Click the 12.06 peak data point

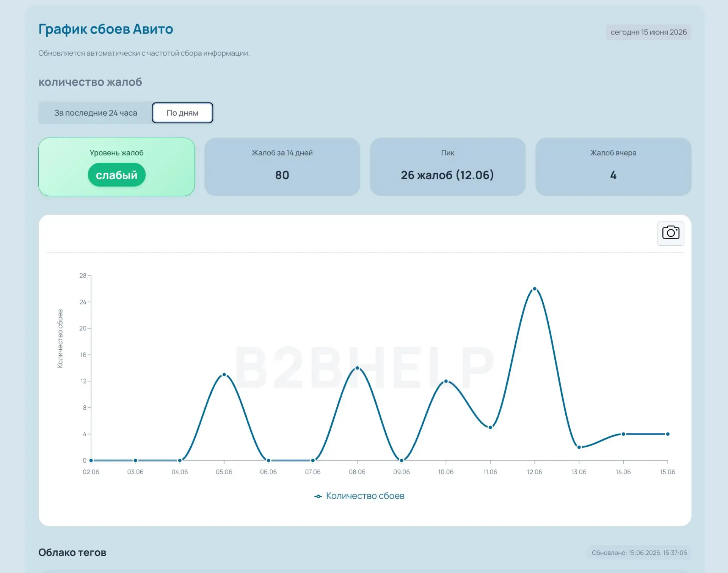click(535, 289)
